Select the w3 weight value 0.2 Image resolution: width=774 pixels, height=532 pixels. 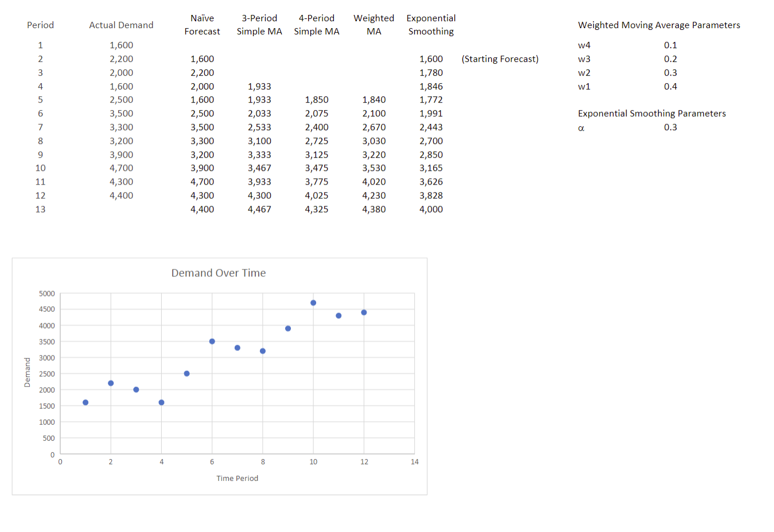[670, 59]
